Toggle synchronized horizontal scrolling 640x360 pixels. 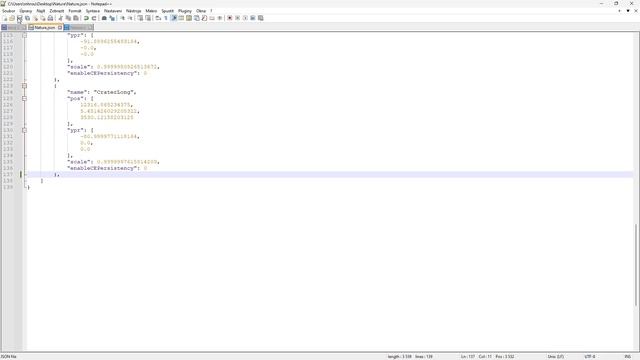click(148, 18)
